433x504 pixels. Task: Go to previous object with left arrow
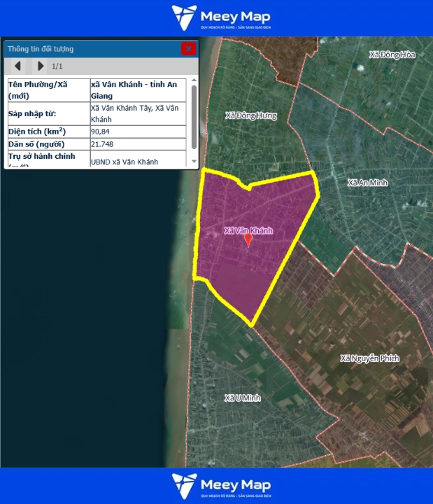click(17, 66)
